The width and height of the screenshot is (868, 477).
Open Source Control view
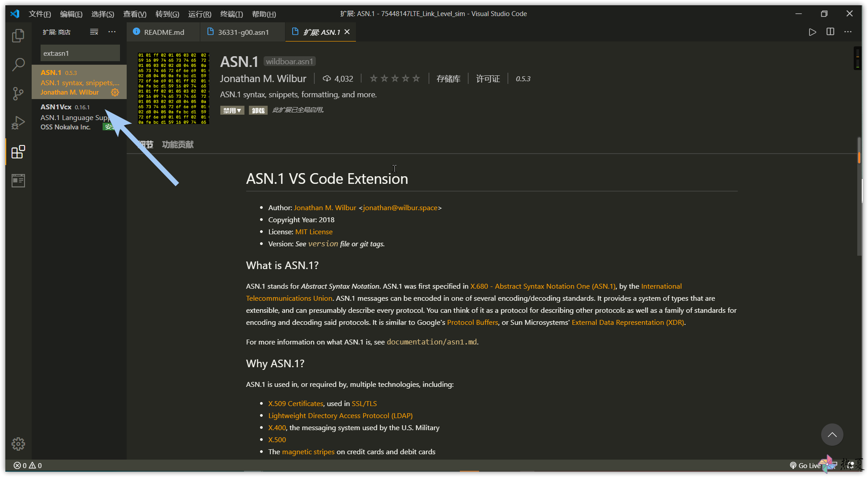(x=18, y=93)
